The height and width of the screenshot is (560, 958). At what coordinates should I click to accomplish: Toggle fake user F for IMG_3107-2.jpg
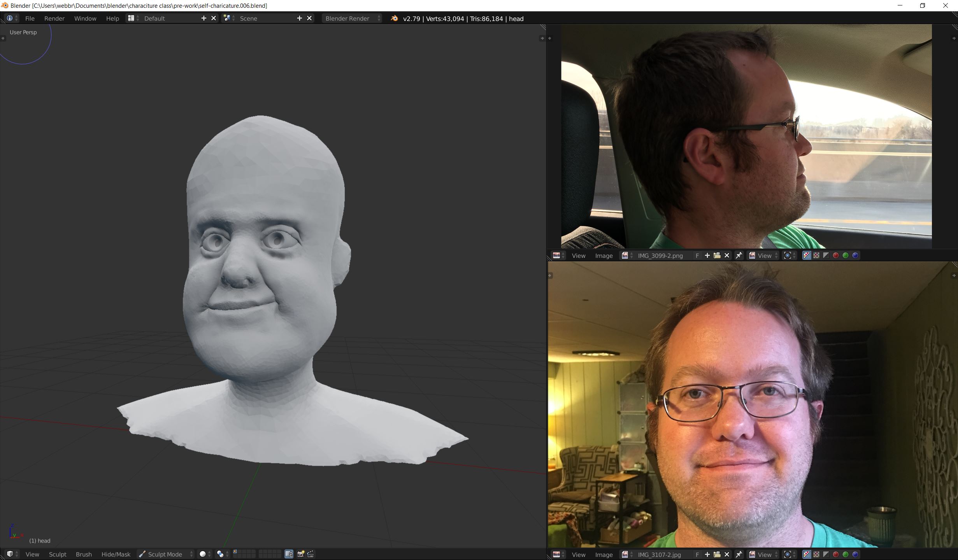point(697,555)
